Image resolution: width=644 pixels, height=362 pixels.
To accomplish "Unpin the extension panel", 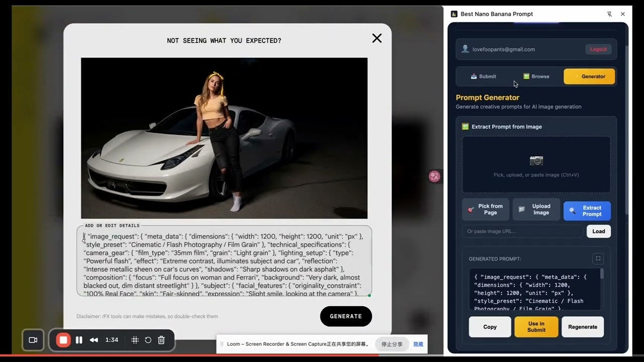I will 610,14.
